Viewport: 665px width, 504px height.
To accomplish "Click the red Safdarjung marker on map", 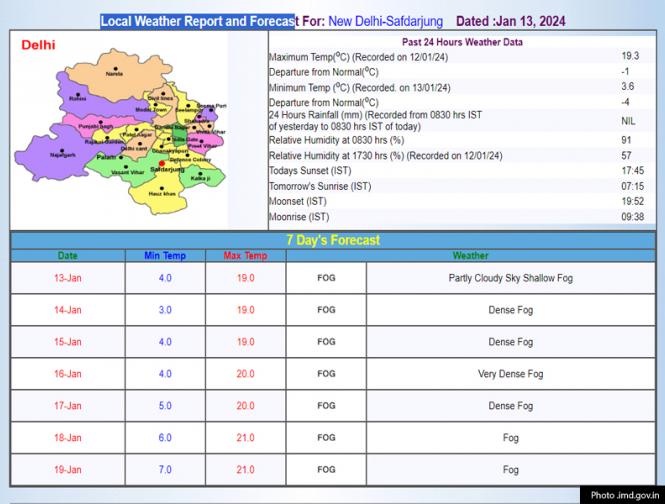I will coord(161,164).
